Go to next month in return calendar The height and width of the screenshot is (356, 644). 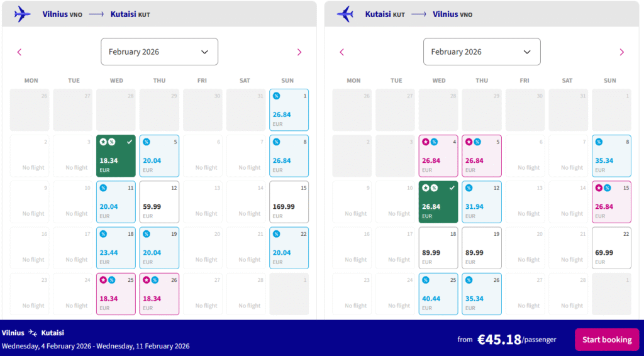[x=621, y=52]
